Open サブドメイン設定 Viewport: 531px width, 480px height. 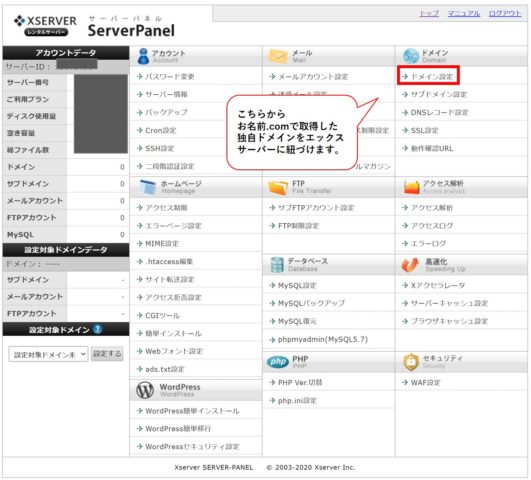tap(439, 95)
